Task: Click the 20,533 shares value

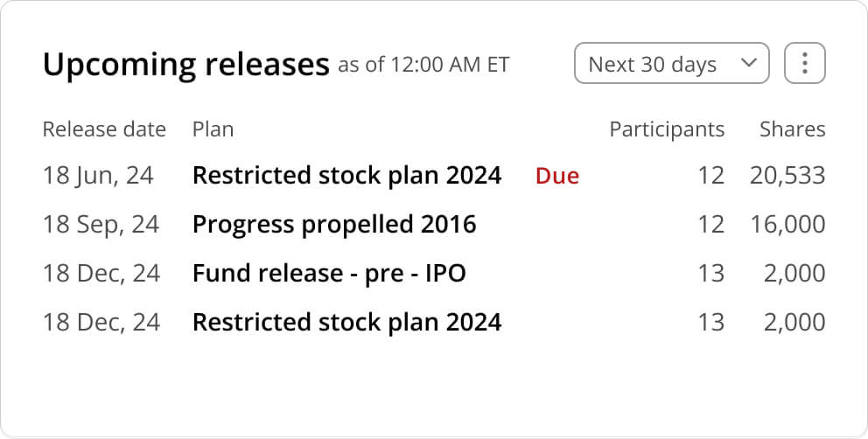Action: pyautogui.click(x=787, y=176)
